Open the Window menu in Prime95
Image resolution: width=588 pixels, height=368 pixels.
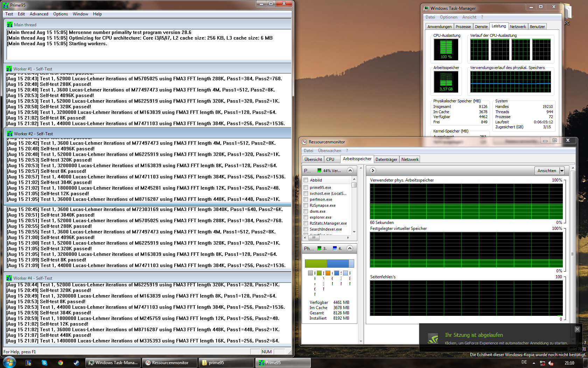click(80, 14)
